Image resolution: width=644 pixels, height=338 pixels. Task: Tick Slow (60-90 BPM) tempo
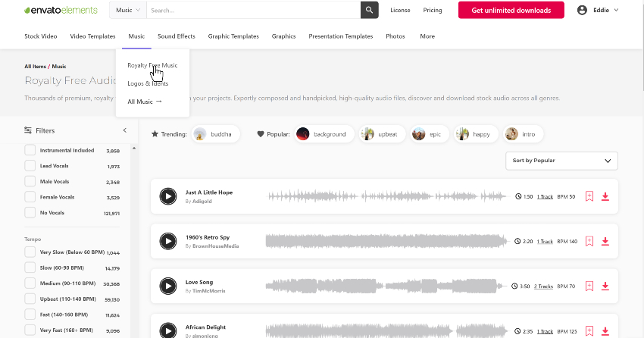(x=30, y=268)
